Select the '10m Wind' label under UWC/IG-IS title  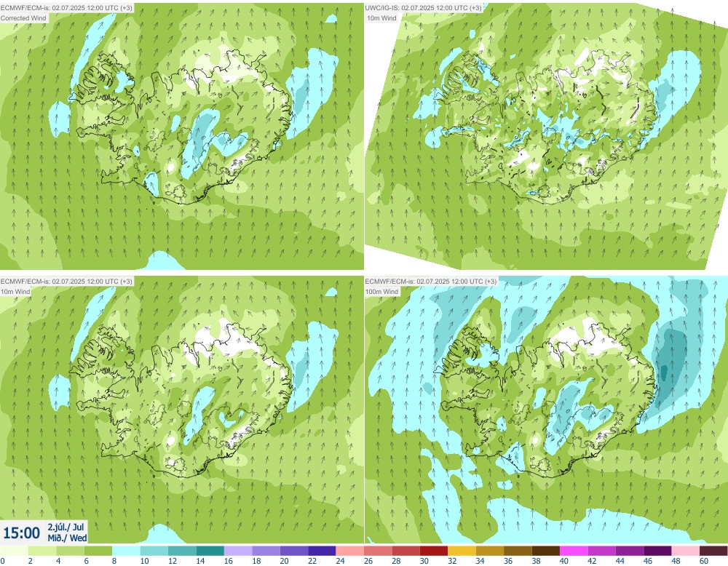(381, 18)
